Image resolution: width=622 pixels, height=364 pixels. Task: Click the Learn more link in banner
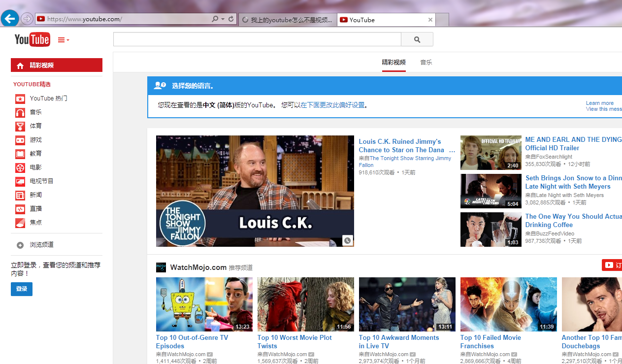(x=600, y=103)
